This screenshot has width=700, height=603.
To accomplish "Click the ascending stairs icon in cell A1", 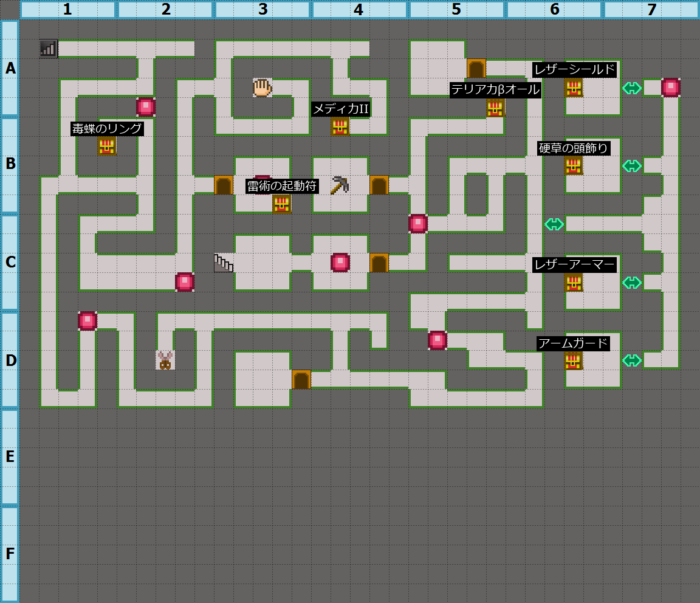I will tap(48, 49).
